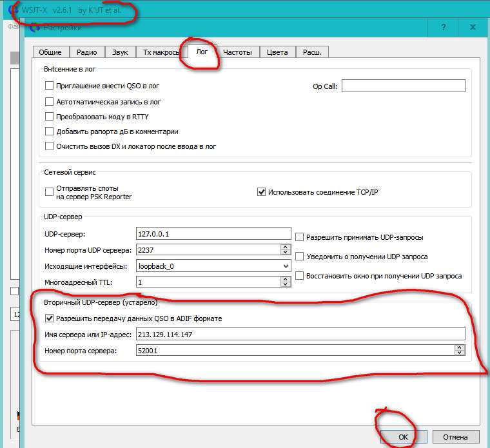Click the Op Call input field
This screenshot has height=448, width=490.
pos(403,86)
